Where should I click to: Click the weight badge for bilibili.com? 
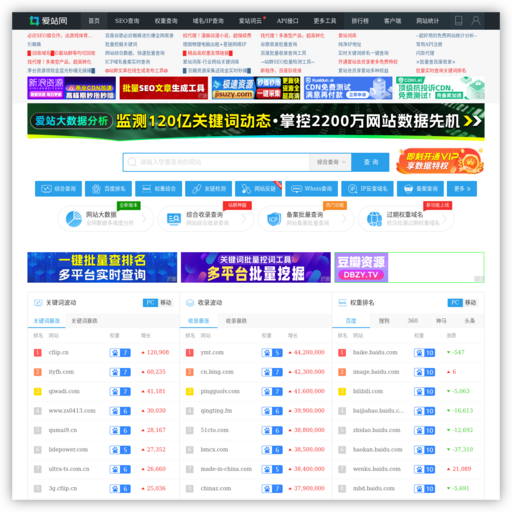(424, 391)
